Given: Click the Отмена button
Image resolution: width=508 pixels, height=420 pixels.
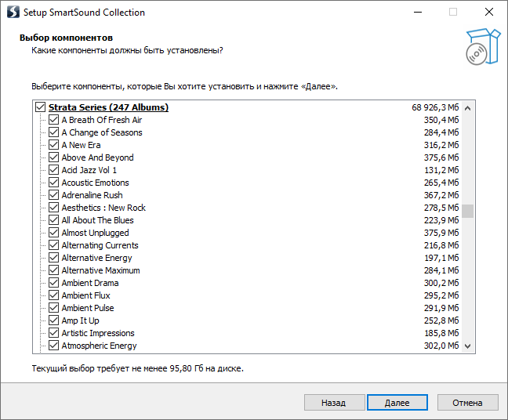Looking at the screenshot, I should click(x=467, y=403).
